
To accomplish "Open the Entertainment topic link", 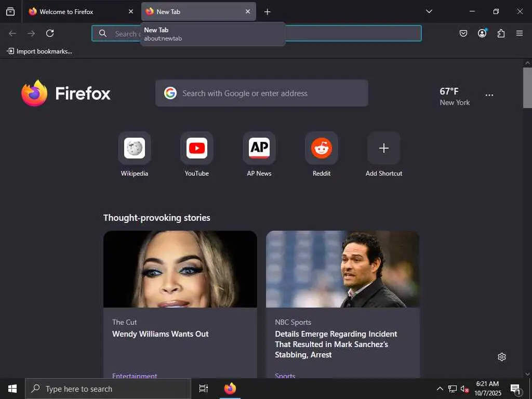I will coord(135,376).
